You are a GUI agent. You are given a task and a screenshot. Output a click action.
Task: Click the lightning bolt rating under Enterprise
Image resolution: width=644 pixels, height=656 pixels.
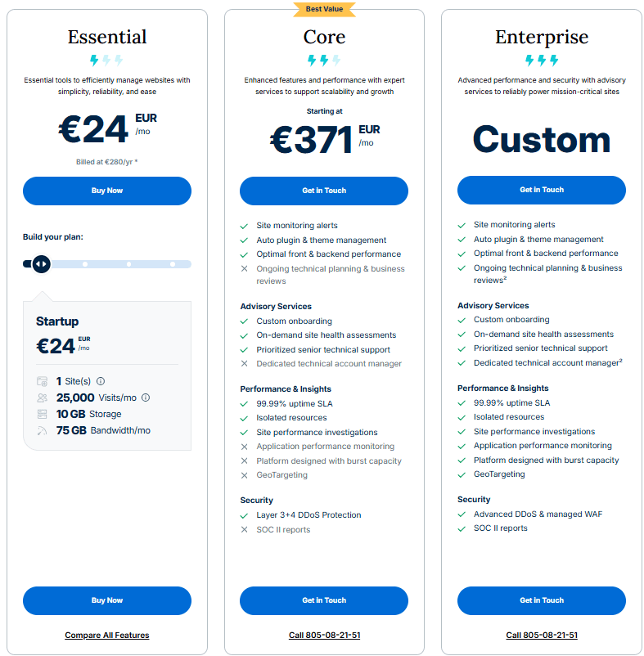[x=542, y=60]
